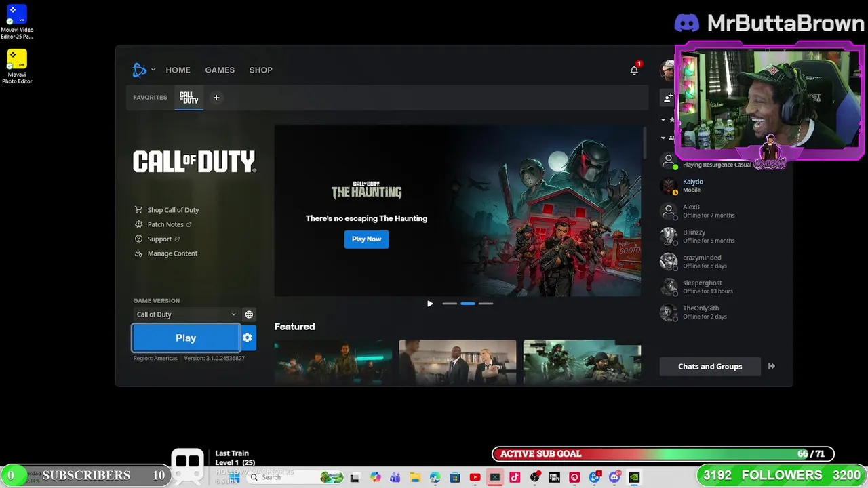The width and height of the screenshot is (868, 488).
Task: Open File Explorer from taskbar
Action: point(415,477)
